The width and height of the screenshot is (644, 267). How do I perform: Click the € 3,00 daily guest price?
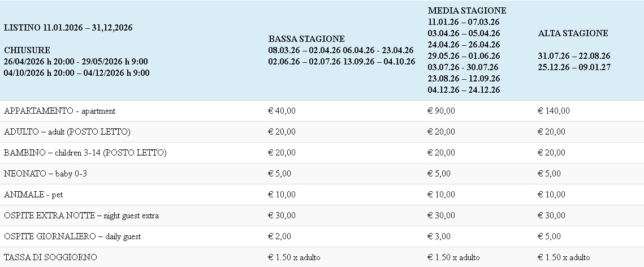pos(439,236)
